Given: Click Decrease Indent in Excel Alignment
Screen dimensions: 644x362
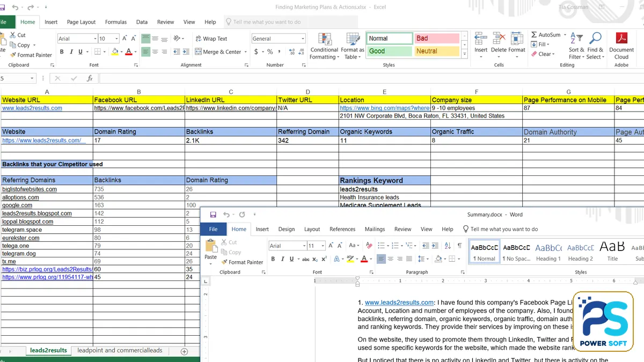Looking at the screenshot, I should [177, 52].
